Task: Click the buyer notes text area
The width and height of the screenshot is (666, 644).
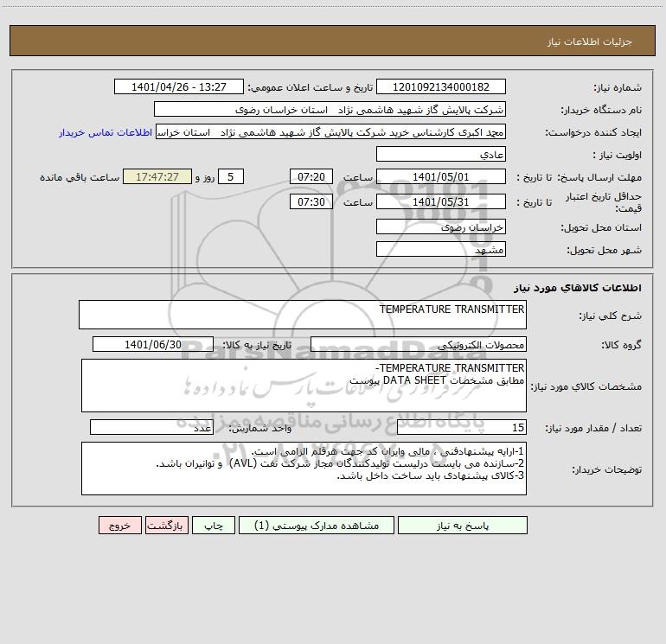Action: 304,469
